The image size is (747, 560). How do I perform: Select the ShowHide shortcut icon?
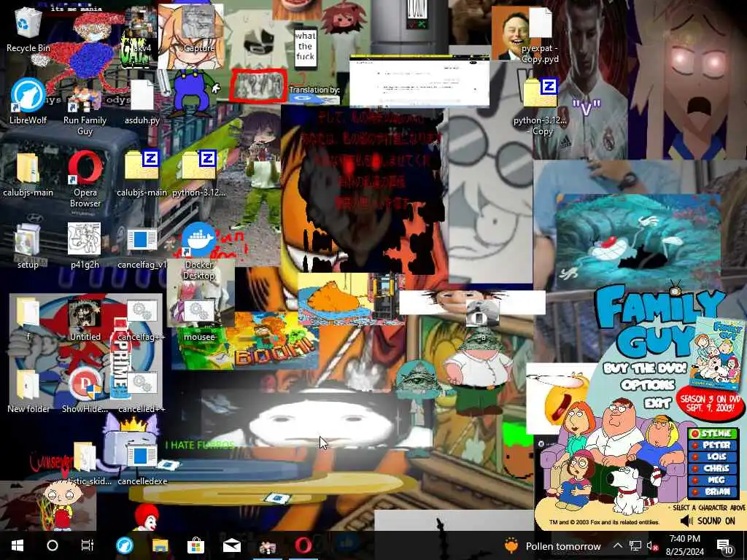[x=86, y=384]
